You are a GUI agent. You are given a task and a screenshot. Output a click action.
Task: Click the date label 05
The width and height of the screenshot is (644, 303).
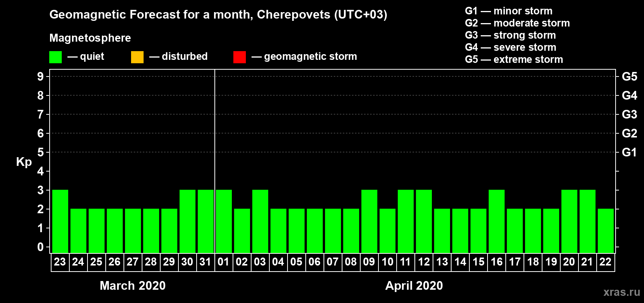[296, 262]
